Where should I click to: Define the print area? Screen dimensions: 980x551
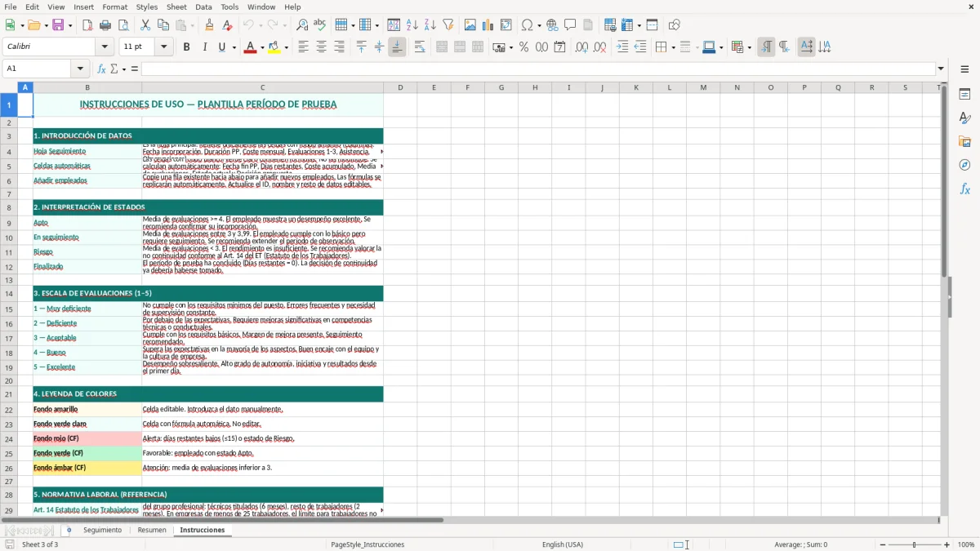[610, 25]
